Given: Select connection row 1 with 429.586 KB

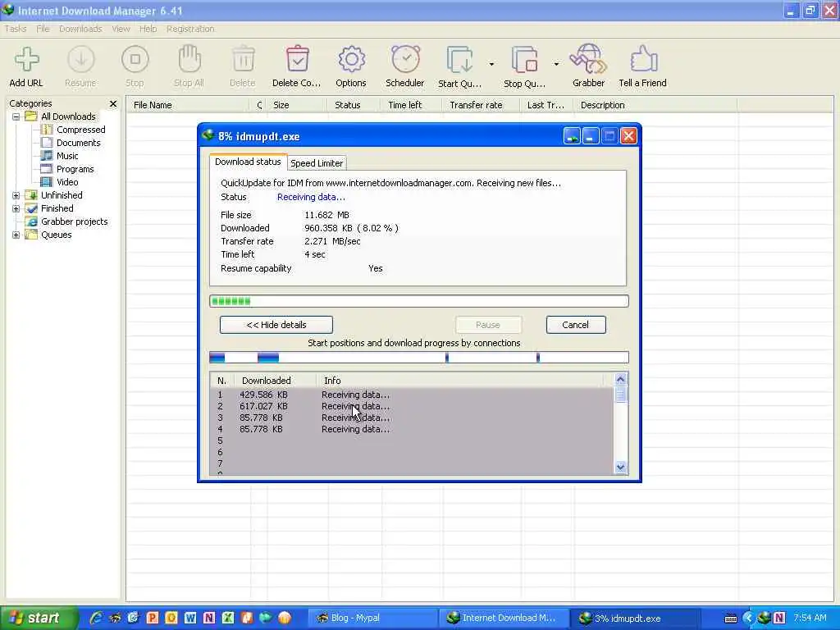Looking at the screenshot, I should pos(412,395).
